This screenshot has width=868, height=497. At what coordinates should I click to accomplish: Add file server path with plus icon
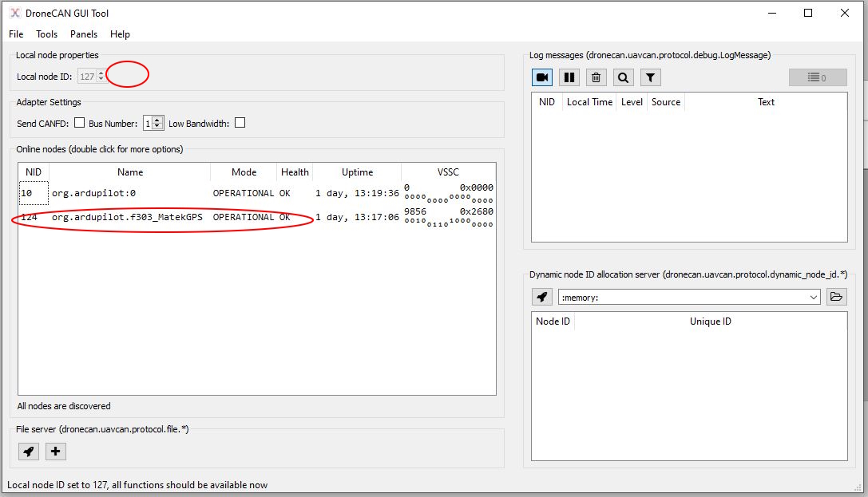click(56, 452)
